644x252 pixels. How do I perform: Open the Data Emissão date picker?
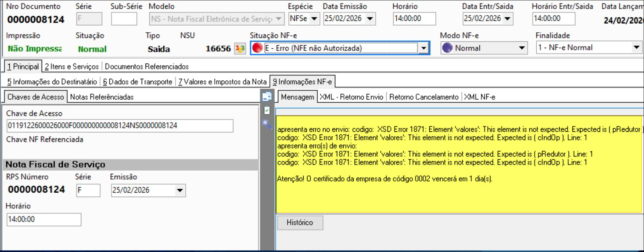[x=370, y=19]
